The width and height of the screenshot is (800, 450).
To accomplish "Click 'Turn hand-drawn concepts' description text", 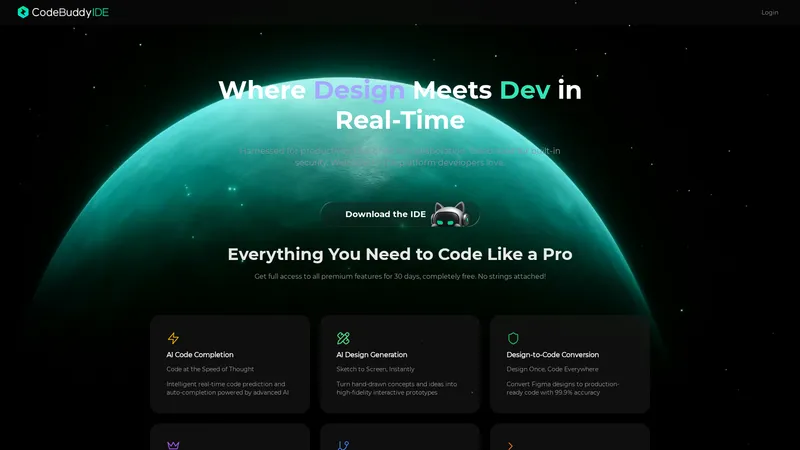I will coord(396,388).
